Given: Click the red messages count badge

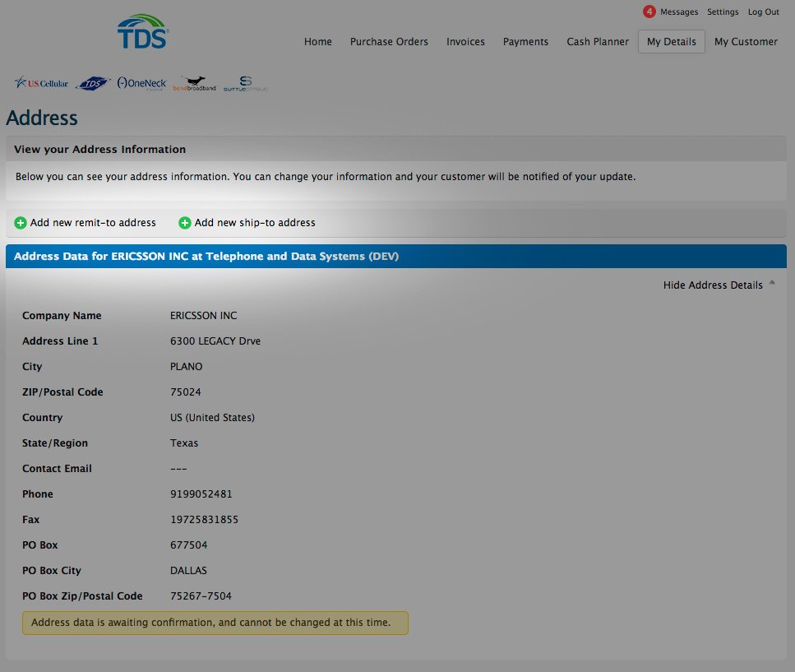Looking at the screenshot, I should coord(649,12).
